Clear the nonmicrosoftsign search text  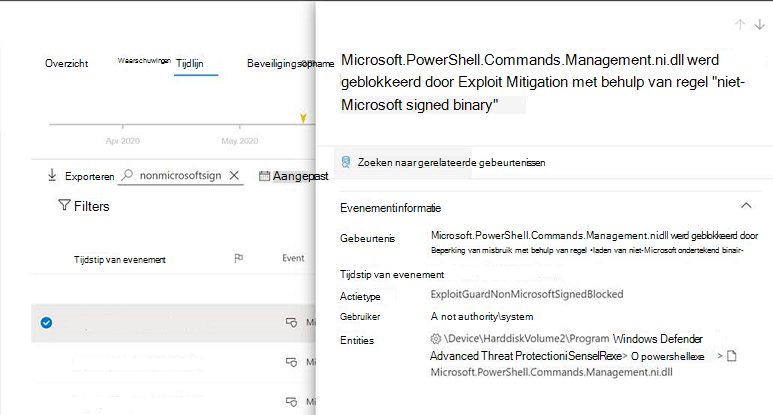tap(234, 175)
